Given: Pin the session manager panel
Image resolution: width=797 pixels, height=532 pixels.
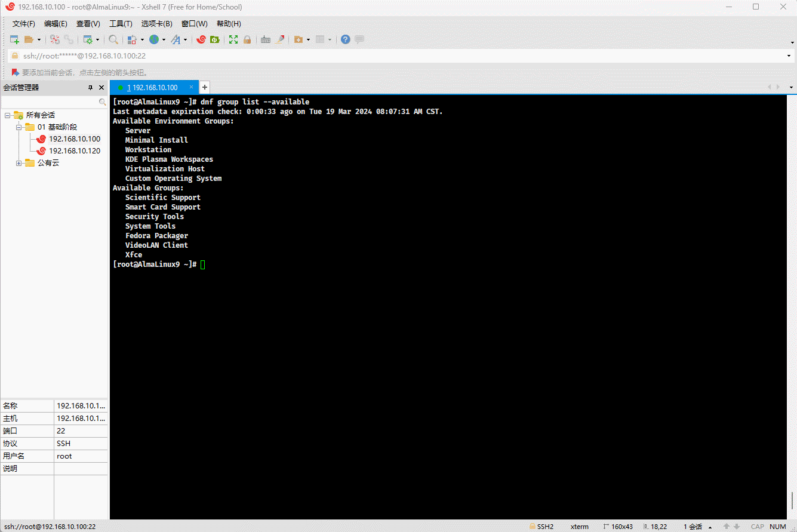Looking at the screenshot, I should click(x=91, y=88).
